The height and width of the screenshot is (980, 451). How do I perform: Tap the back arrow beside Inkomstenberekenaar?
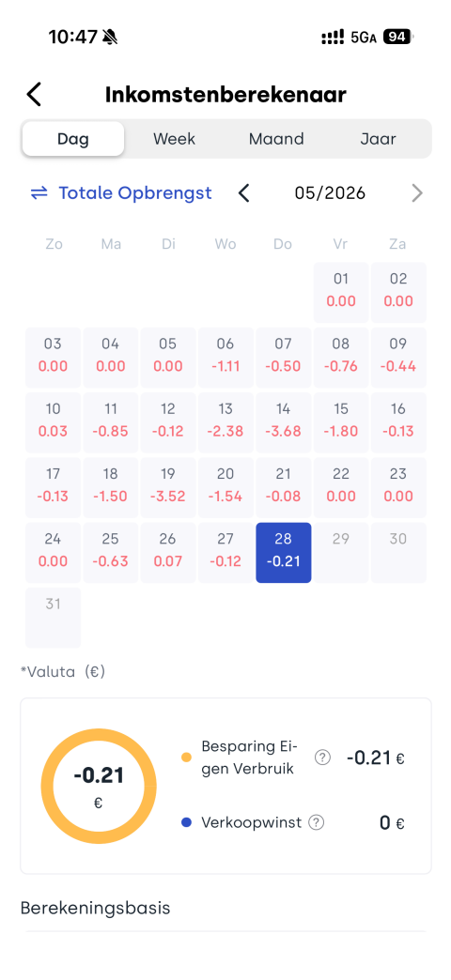coord(34,95)
